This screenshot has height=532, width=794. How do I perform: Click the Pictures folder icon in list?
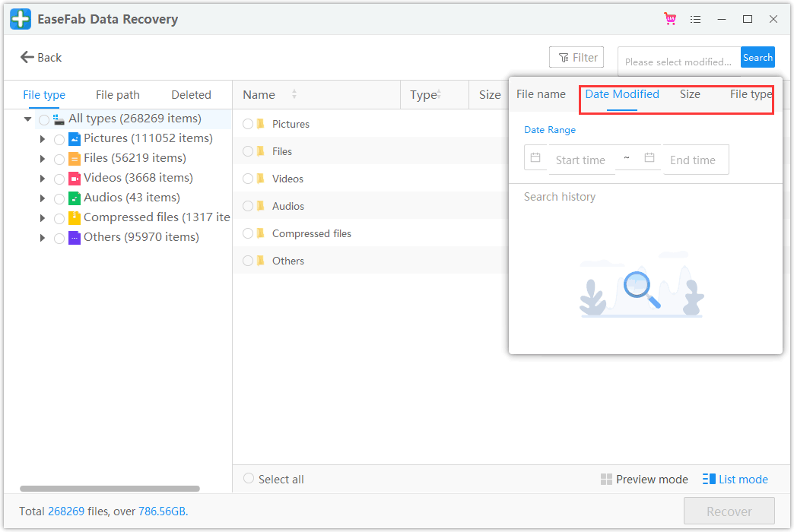[x=261, y=124]
